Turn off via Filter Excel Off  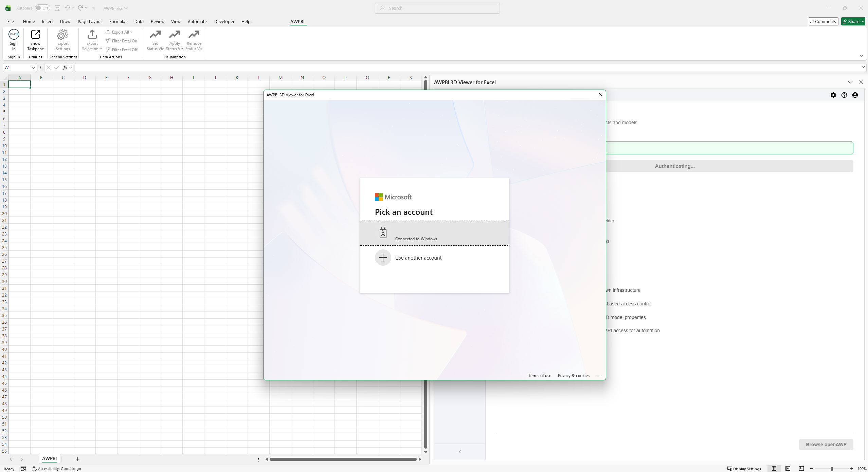coord(122,50)
